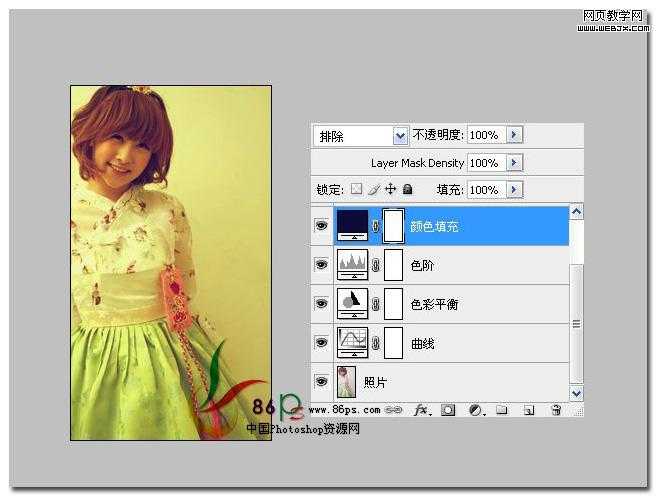Image resolution: width=660 pixels, height=500 pixels.
Task: Click the edited photo preview image
Action: (x=171, y=263)
